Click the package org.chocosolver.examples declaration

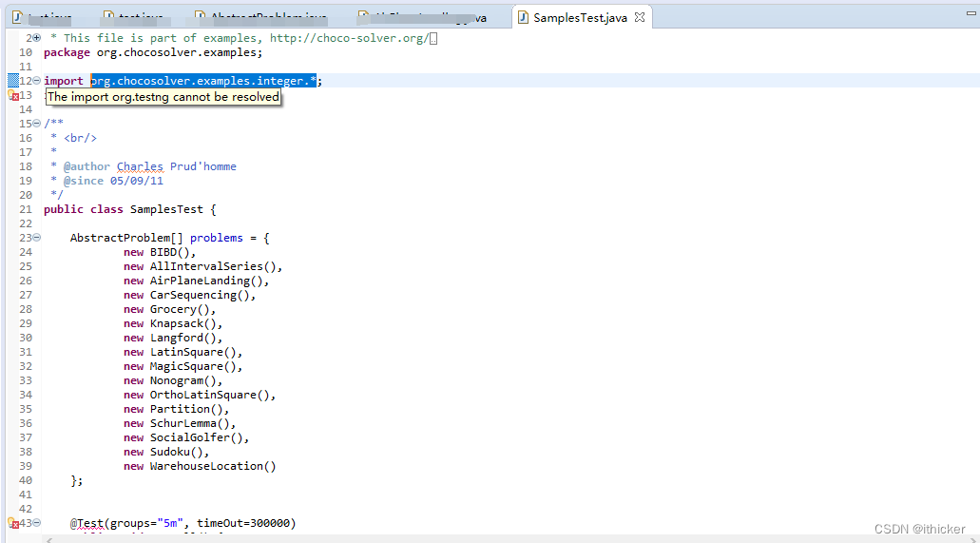point(153,52)
